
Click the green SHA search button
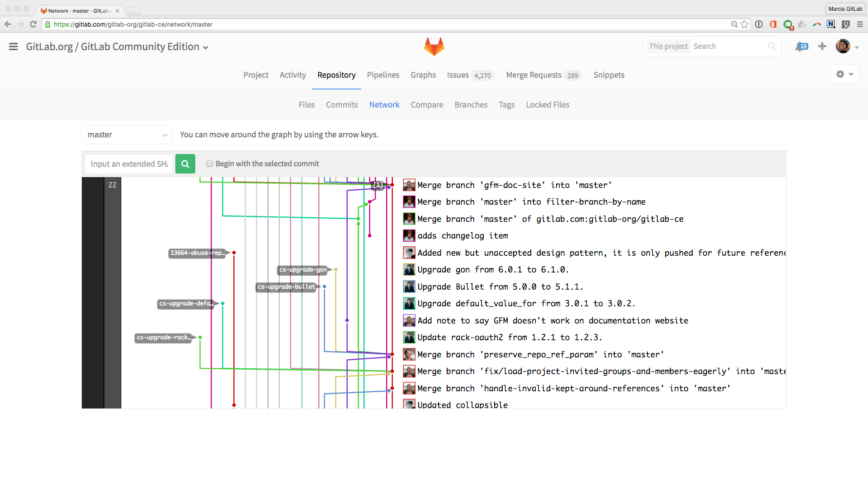pos(185,164)
